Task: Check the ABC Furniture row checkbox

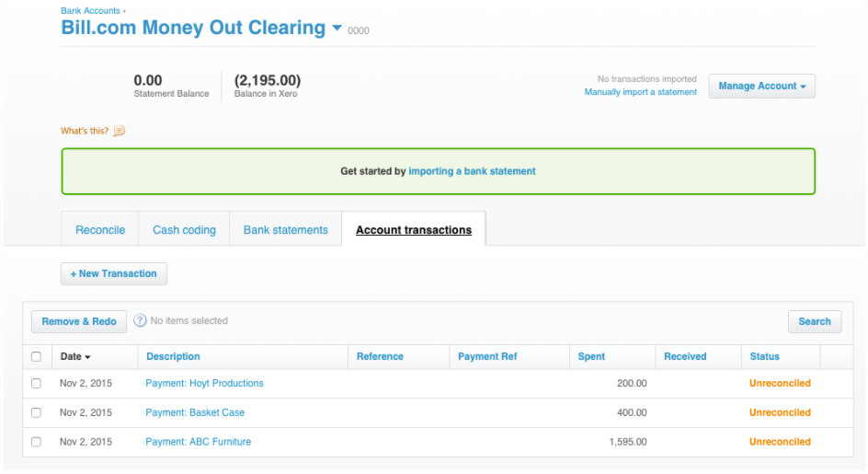Action: click(x=37, y=442)
